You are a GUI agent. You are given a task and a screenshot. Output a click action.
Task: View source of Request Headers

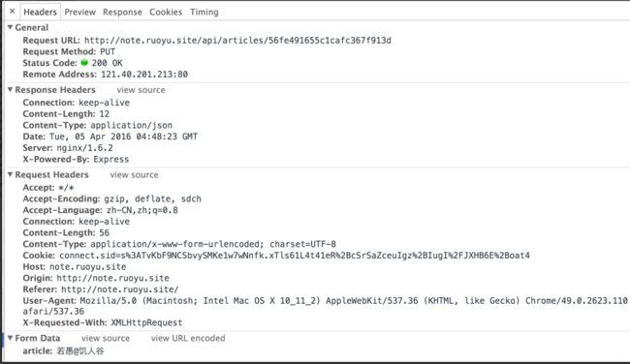pos(134,175)
